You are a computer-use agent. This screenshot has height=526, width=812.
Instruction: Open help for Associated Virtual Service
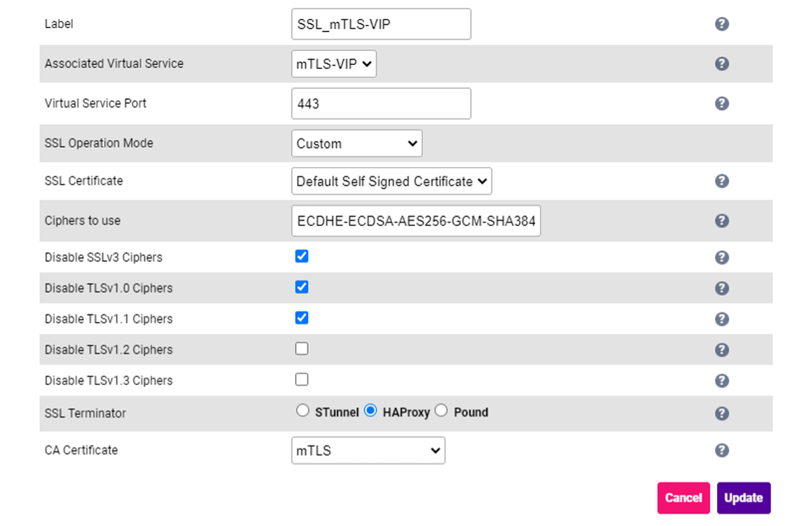pos(722,64)
